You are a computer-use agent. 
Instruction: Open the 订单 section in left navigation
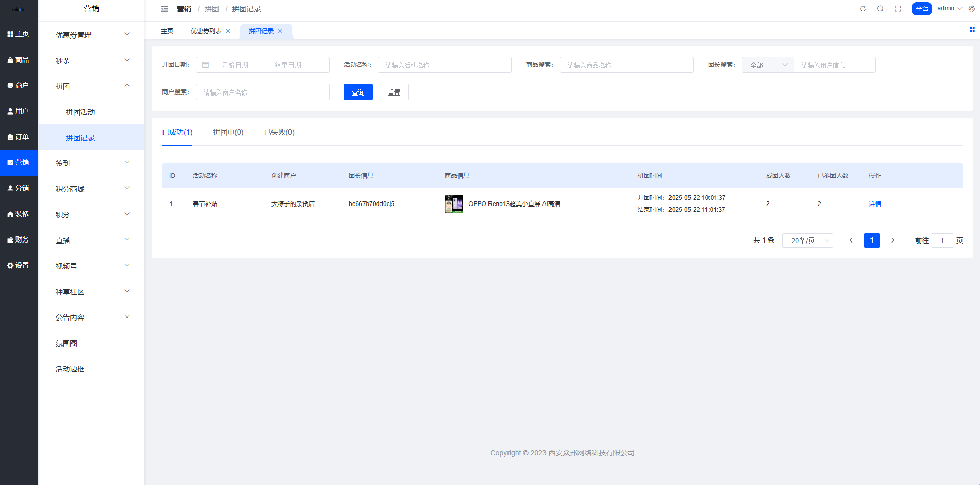click(19, 137)
